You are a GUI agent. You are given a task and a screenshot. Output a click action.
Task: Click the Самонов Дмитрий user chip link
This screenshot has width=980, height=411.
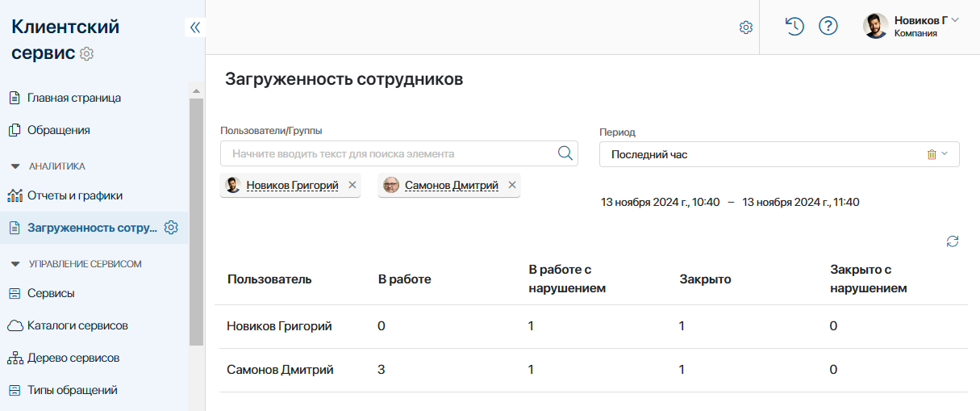[451, 186]
